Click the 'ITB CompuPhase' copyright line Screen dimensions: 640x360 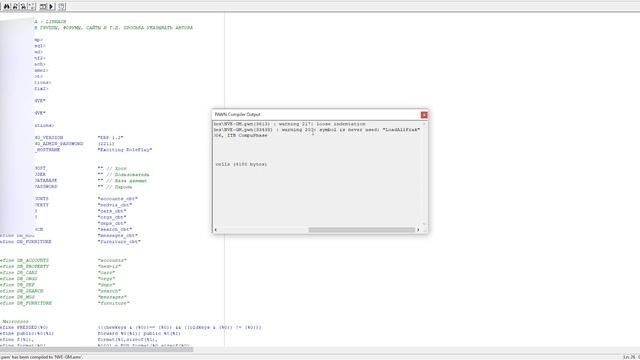[241, 136]
